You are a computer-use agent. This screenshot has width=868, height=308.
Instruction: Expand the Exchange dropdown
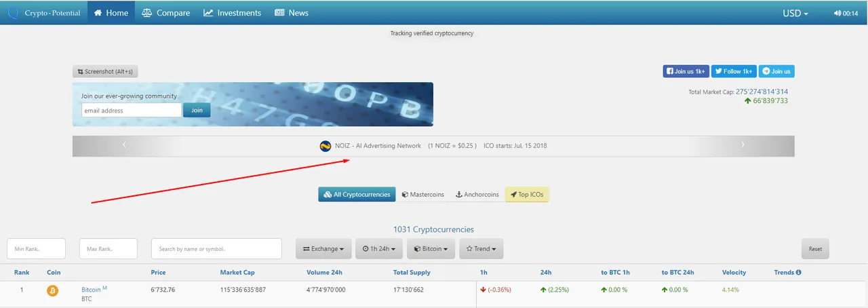(x=323, y=248)
